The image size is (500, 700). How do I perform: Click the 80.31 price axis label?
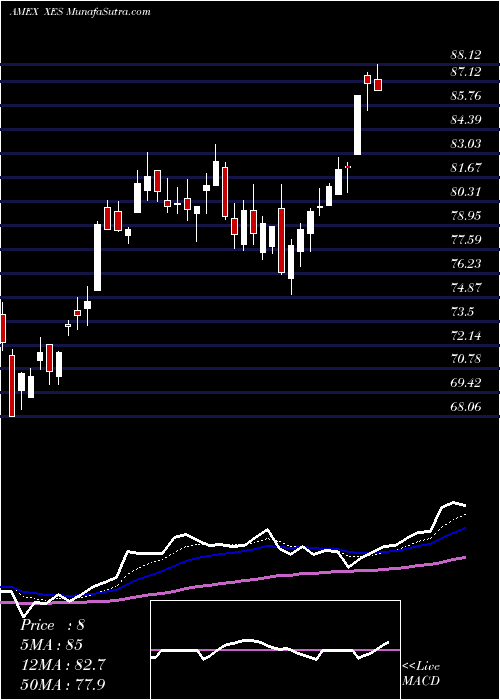pos(466,192)
